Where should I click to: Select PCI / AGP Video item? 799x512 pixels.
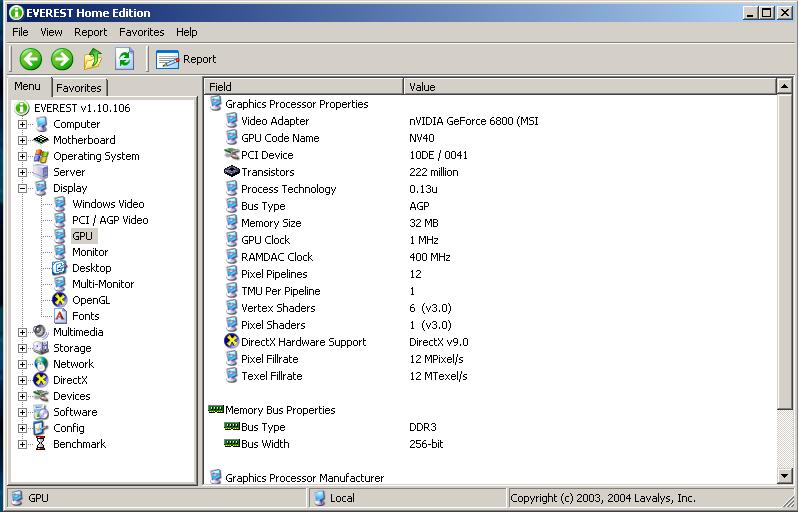point(110,220)
